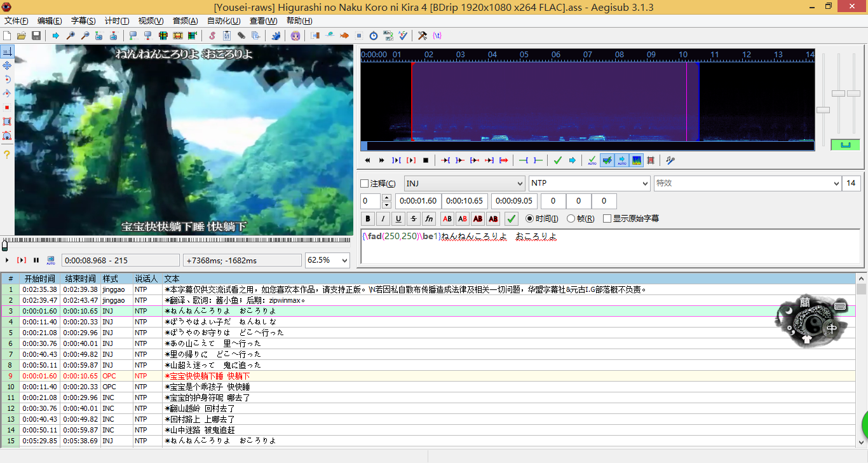This screenshot has width=868, height=463.
Task: Click the Jump to time arrow icon
Action: click(56, 36)
